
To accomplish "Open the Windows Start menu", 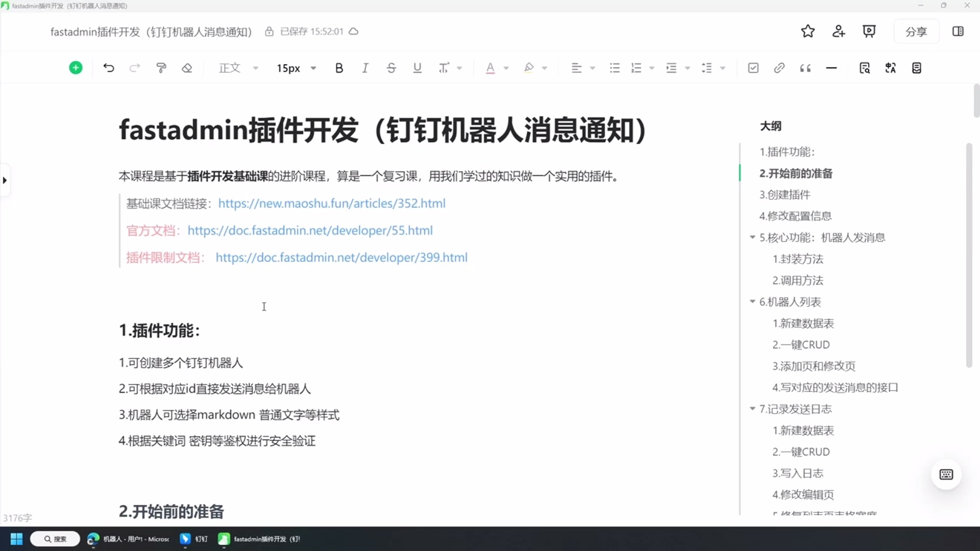I will click(16, 539).
